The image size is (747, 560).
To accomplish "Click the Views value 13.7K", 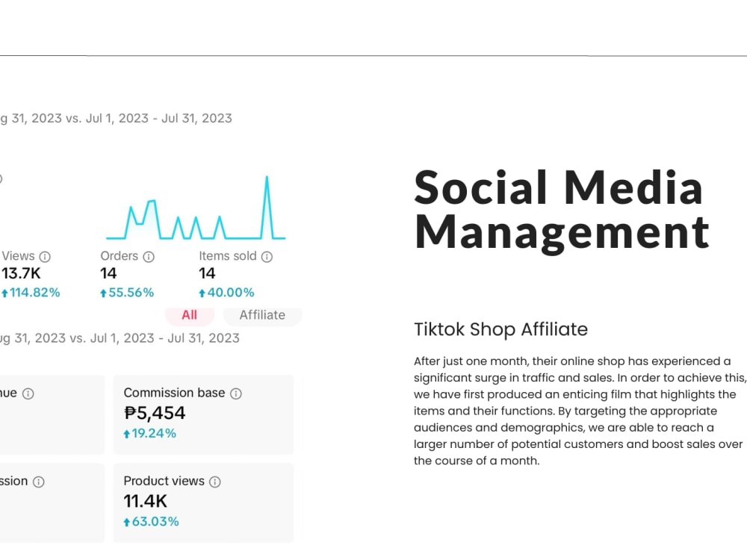I will (21, 273).
